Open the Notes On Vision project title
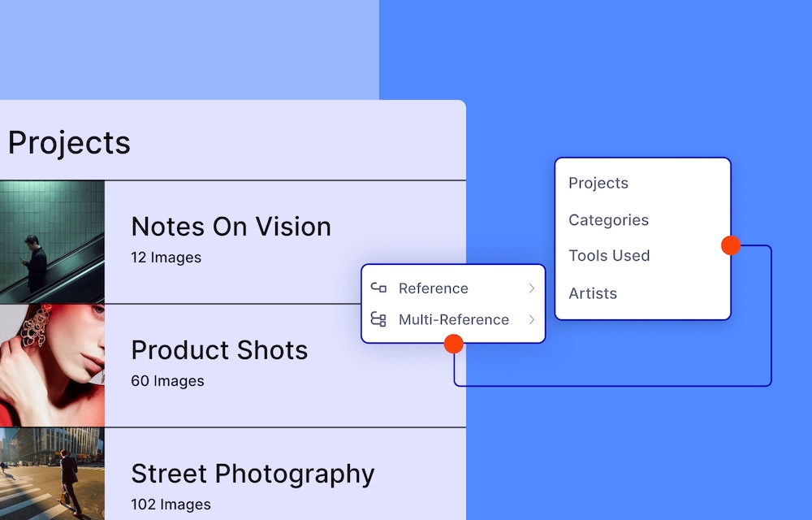Viewport: 812px width, 520px height. [x=231, y=227]
